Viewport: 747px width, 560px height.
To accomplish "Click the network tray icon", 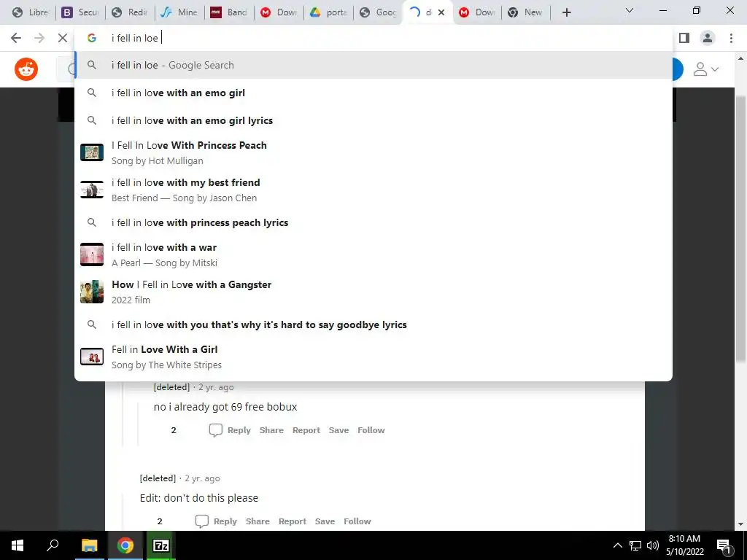I will [x=635, y=545].
